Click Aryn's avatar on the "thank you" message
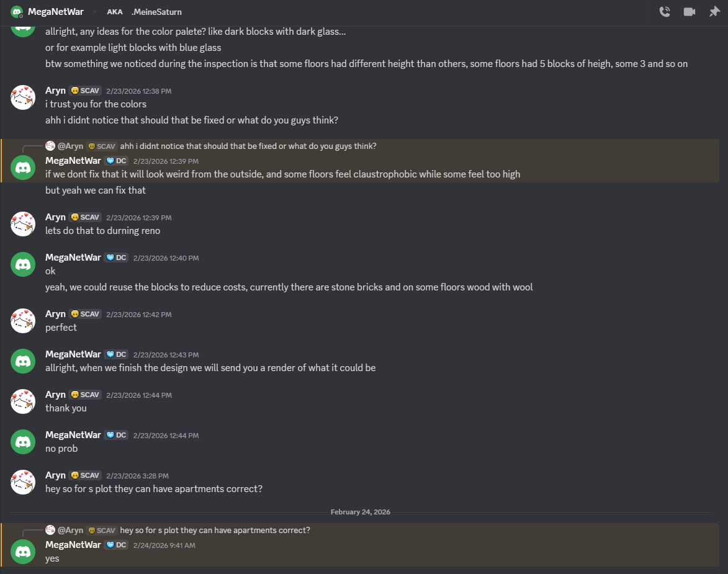Image resolution: width=728 pixels, height=574 pixels. tap(23, 401)
